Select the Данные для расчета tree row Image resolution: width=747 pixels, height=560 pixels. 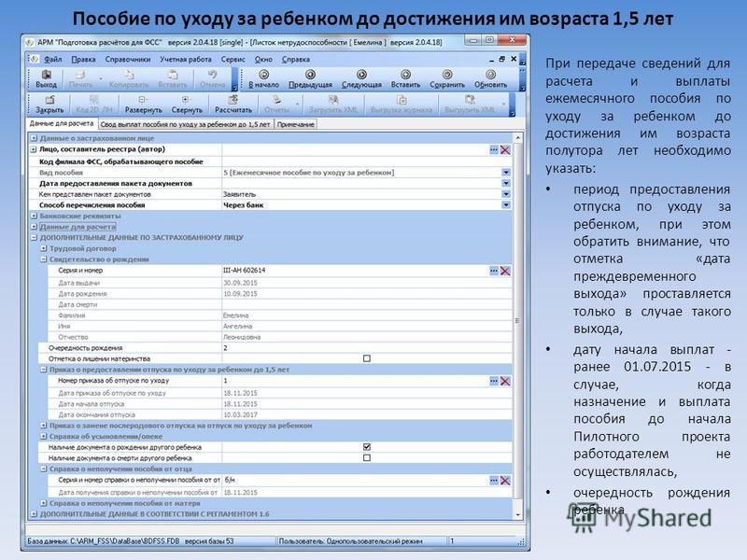click(x=78, y=227)
